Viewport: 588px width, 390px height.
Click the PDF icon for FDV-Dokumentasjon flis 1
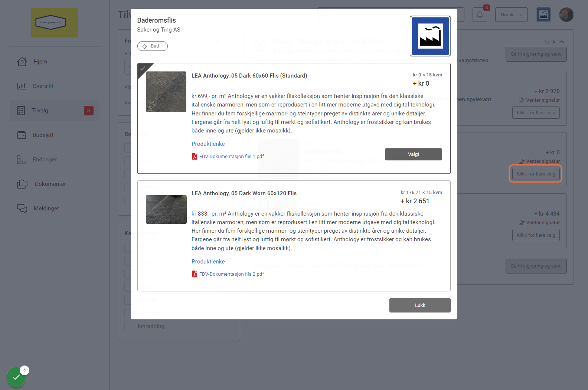click(195, 157)
